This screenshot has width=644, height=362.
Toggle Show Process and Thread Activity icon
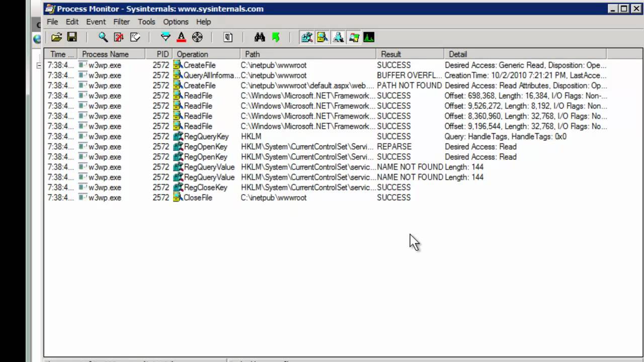(354, 37)
